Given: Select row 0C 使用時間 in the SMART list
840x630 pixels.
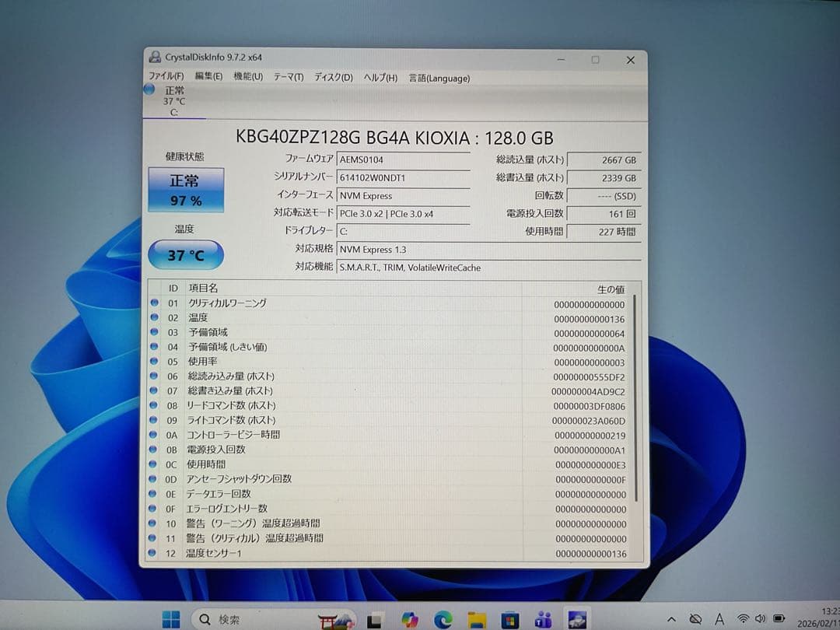Looking at the screenshot, I should pos(390,464).
